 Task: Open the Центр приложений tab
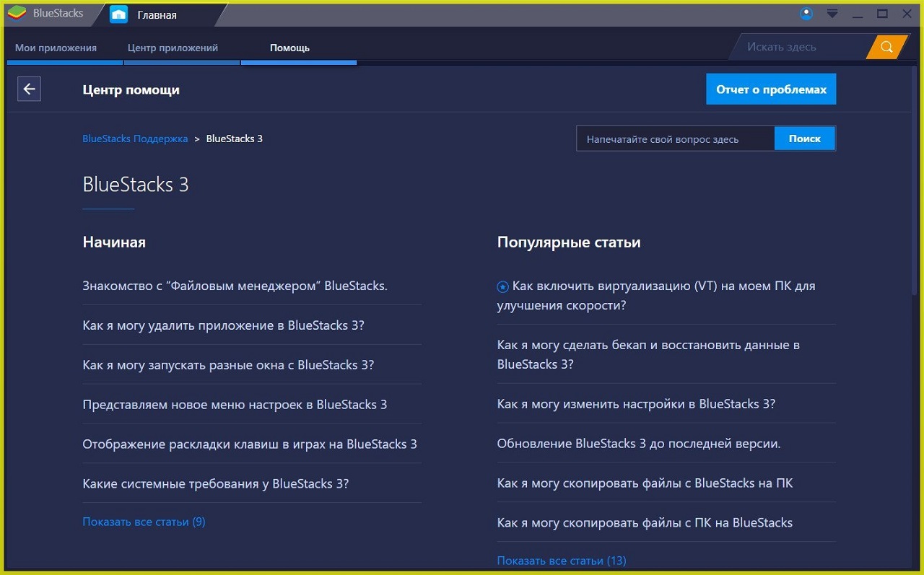point(173,48)
